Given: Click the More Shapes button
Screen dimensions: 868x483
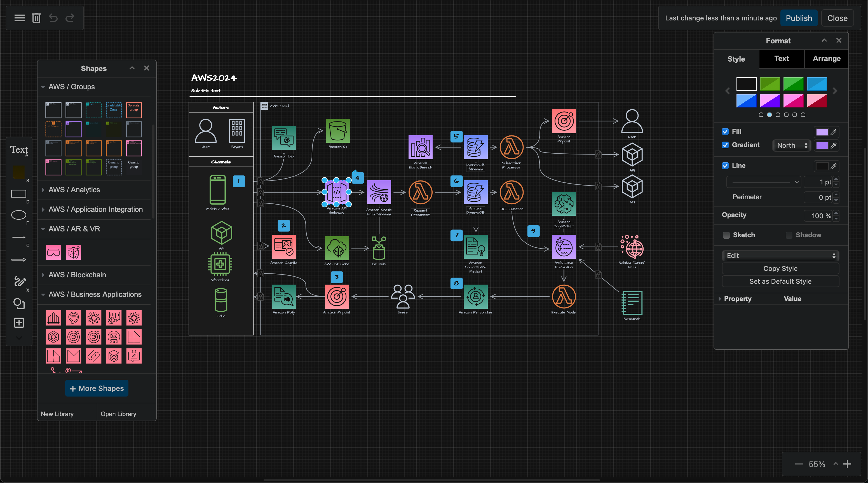Looking at the screenshot, I should tap(97, 388).
